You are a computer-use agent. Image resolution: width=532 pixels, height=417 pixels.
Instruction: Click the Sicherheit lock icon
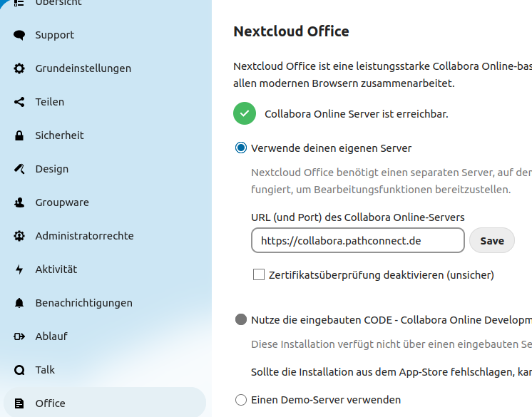point(19,135)
